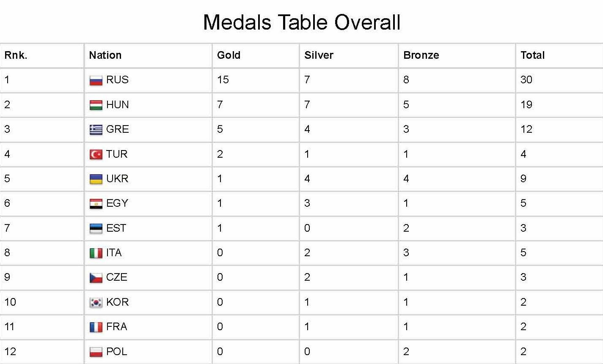
Task: Click the Turkish flag icon
Action: (96, 154)
